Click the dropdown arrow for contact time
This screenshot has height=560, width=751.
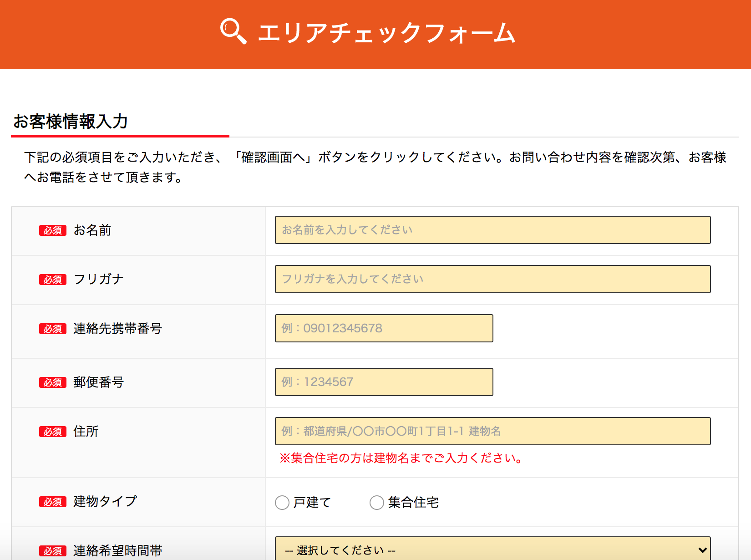point(702,550)
